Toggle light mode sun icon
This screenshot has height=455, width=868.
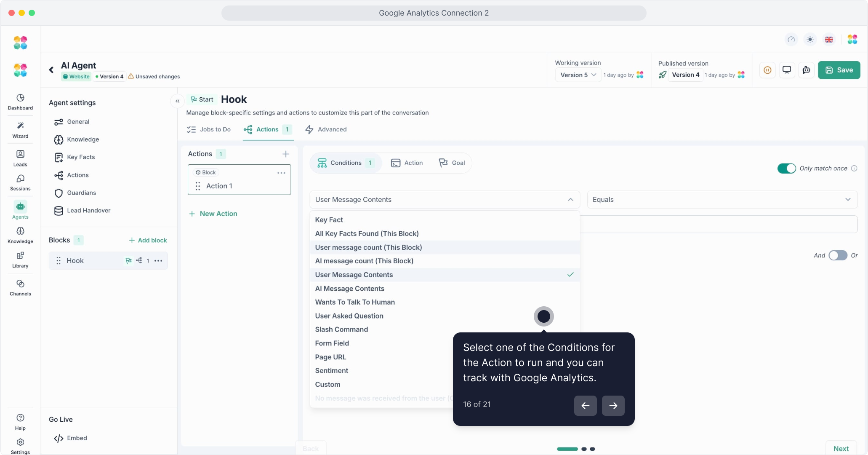pos(810,40)
